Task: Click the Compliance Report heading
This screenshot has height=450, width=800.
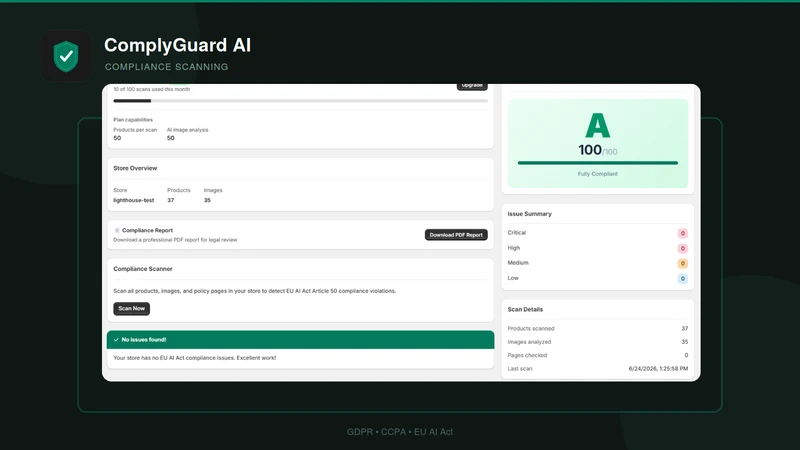Action: click(x=147, y=230)
